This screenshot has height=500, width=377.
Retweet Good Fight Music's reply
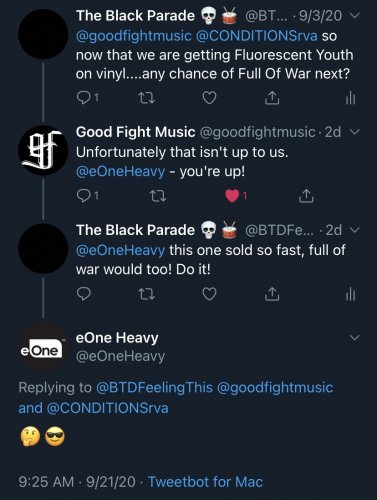tap(158, 196)
